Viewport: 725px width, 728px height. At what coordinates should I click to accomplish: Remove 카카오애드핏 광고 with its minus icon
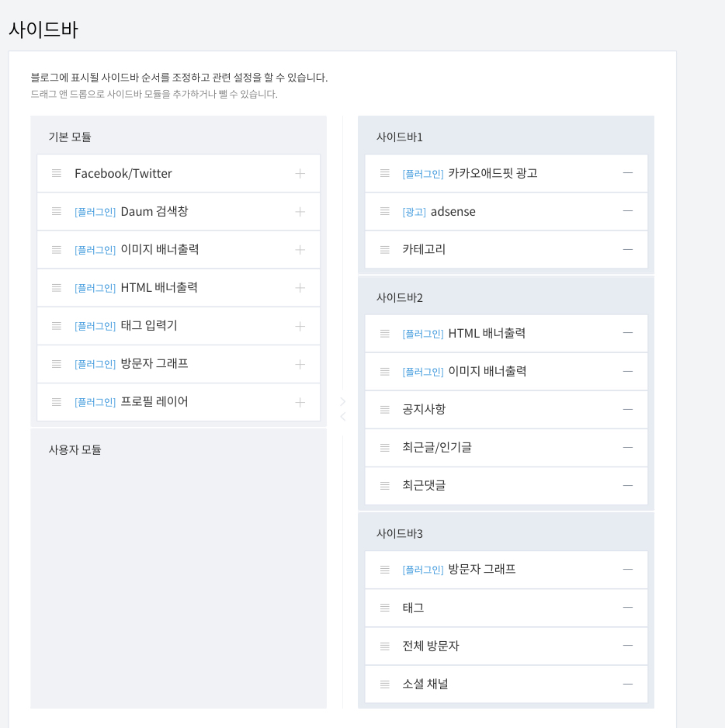[x=628, y=173]
